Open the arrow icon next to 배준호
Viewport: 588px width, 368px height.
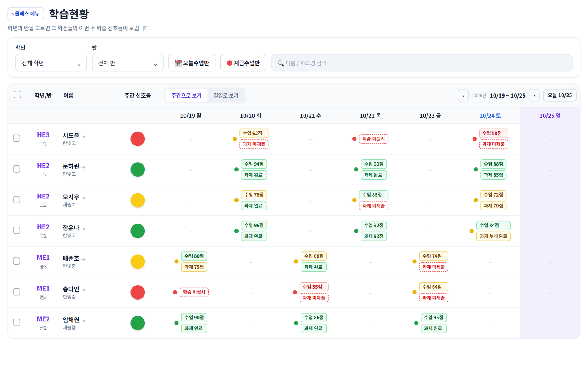point(83,259)
